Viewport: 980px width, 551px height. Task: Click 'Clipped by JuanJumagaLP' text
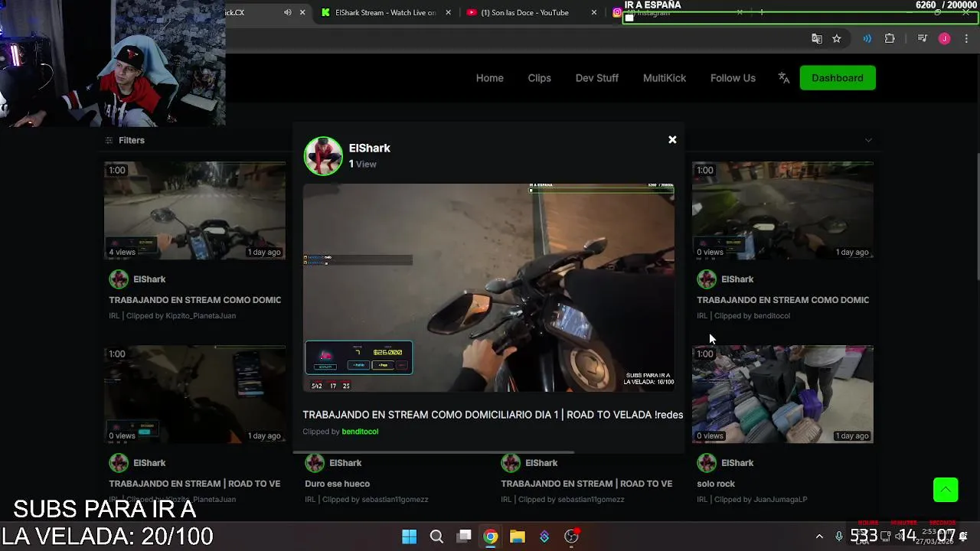760,499
